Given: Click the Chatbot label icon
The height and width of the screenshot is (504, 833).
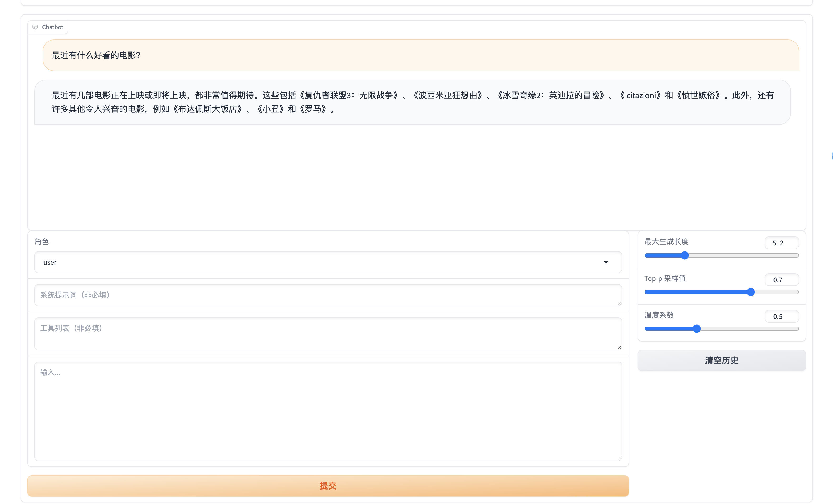Looking at the screenshot, I should point(35,27).
